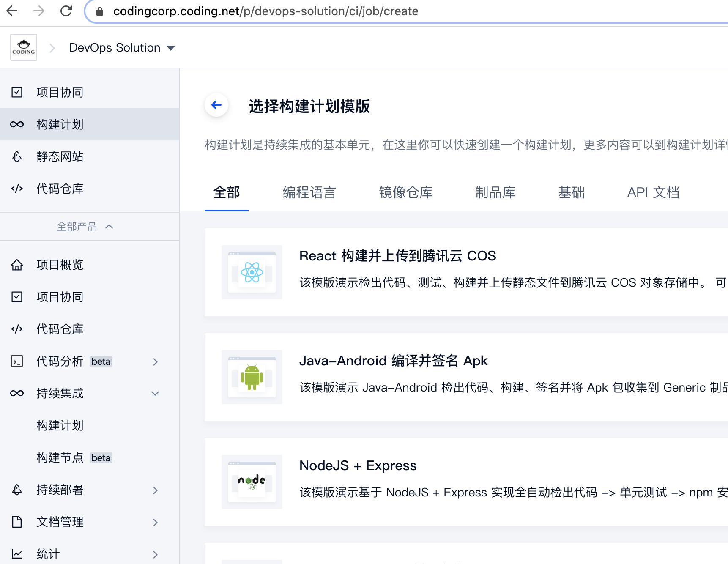Expand the 持续部署 chevron
This screenshot has height=564, width=728.
coord(155,490)
